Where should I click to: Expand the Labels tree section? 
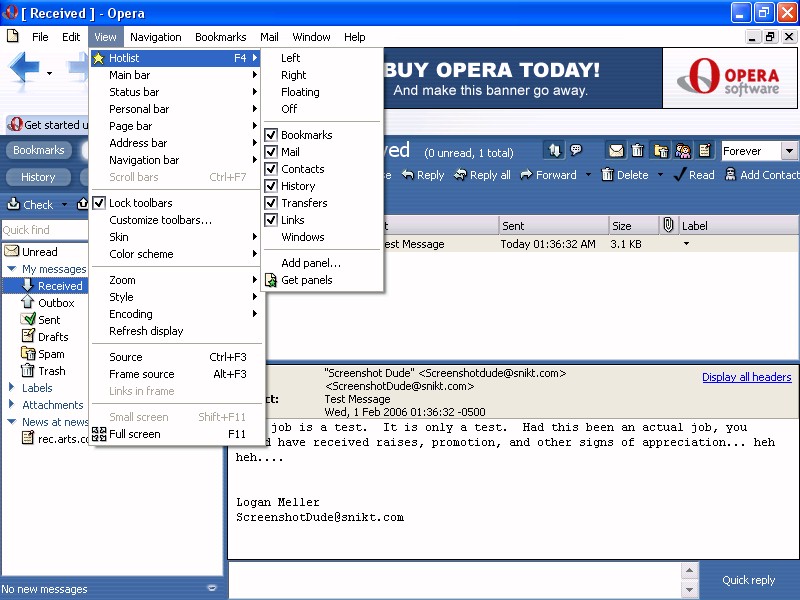coord(11,388)
